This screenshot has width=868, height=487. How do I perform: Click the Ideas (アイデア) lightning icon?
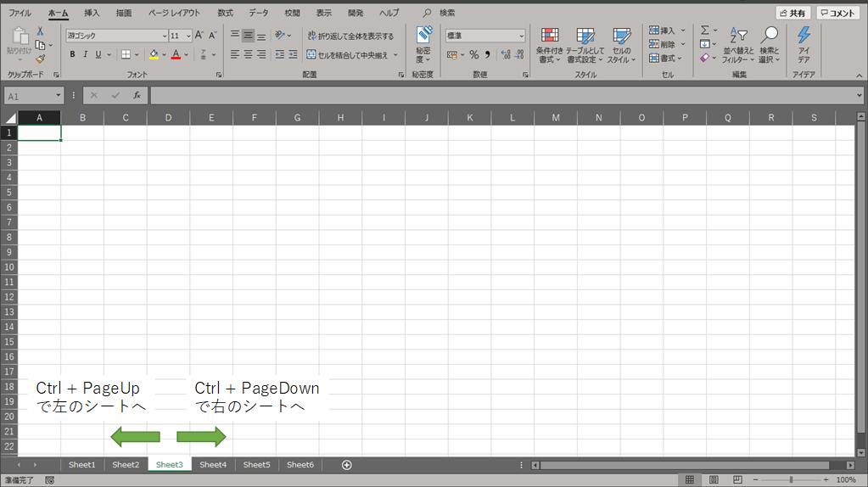(x=804, y=44)
